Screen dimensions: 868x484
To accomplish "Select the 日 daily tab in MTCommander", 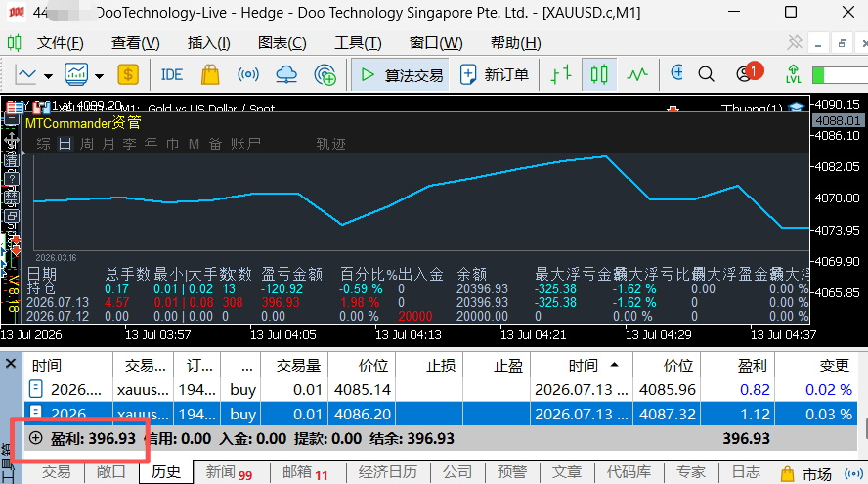I will [x=65, y=144].
